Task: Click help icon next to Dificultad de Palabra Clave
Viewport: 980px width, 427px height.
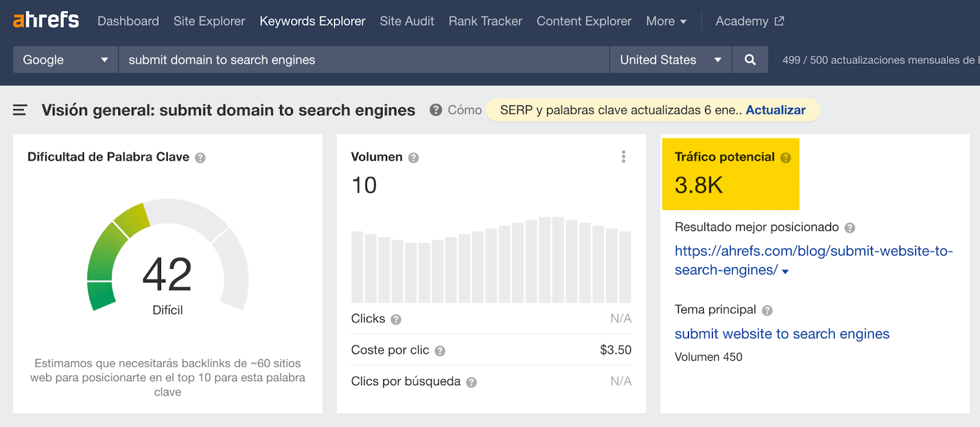Action: click(200, 158)
